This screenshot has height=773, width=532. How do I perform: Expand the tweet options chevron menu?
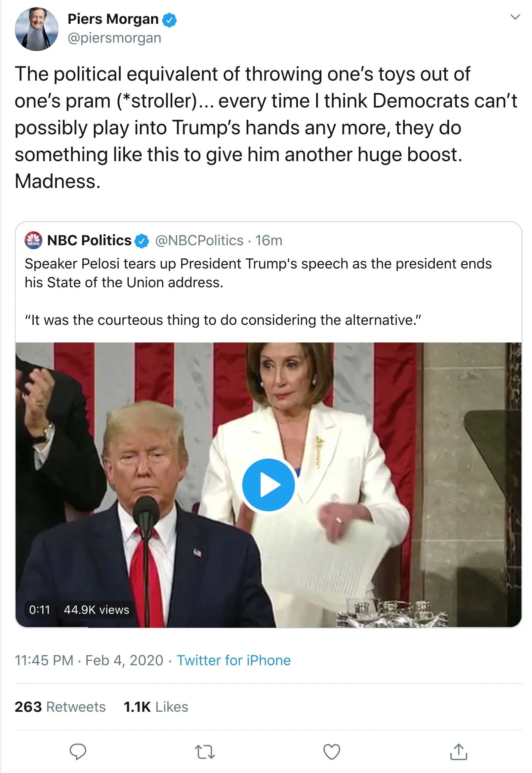[x=515, y=17]
